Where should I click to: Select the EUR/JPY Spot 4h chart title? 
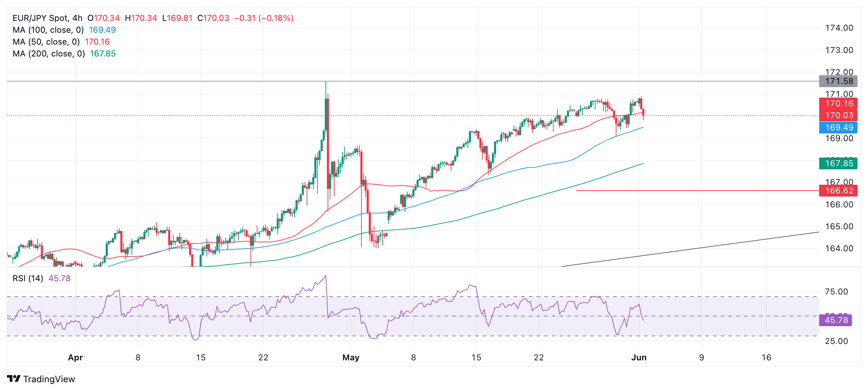47,18
